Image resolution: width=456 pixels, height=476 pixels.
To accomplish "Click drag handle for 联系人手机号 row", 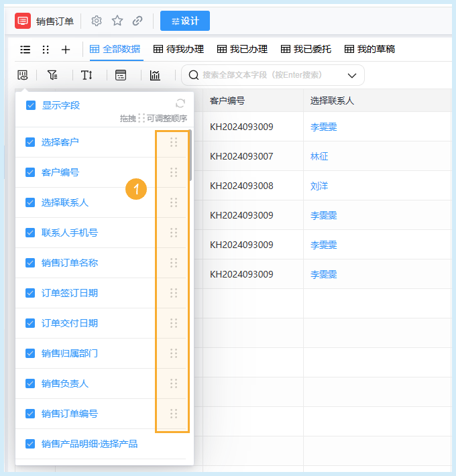I will (x=174, y=233).
